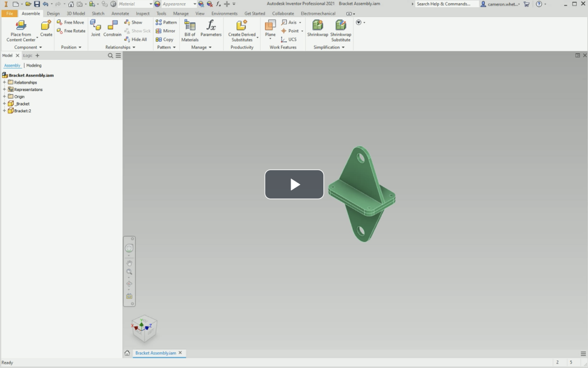This screenshot has width=588, height=368.
Task: Open the Appearance dropdown selector
Action: [194, 3]
